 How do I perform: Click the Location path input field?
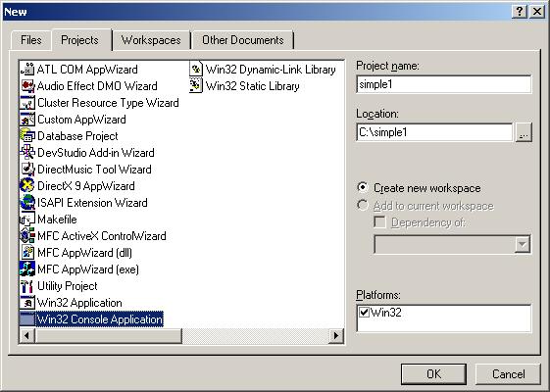pyautogui.click(x=434, y=132)
